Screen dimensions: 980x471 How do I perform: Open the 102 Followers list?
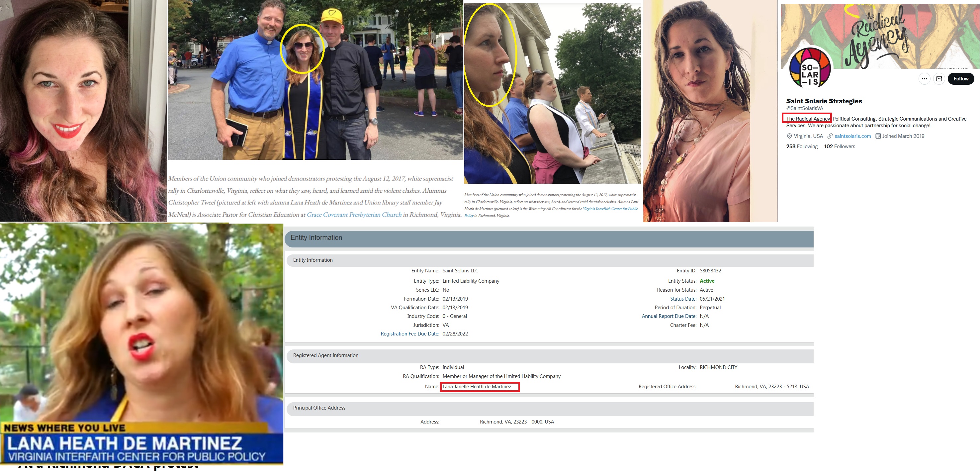(x=839, y=146)
